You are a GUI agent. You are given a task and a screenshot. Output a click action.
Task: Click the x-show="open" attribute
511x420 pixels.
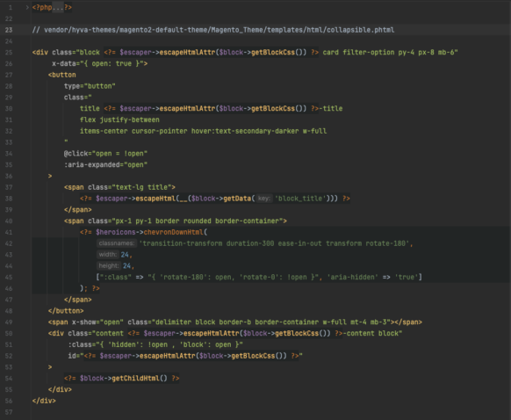click(x=97, y=322)
